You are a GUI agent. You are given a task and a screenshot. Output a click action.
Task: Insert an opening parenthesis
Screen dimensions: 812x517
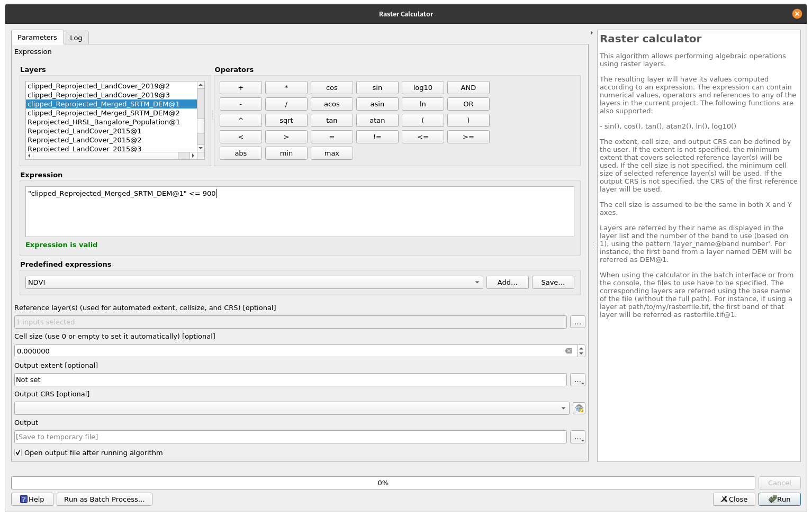pos(423,121)
